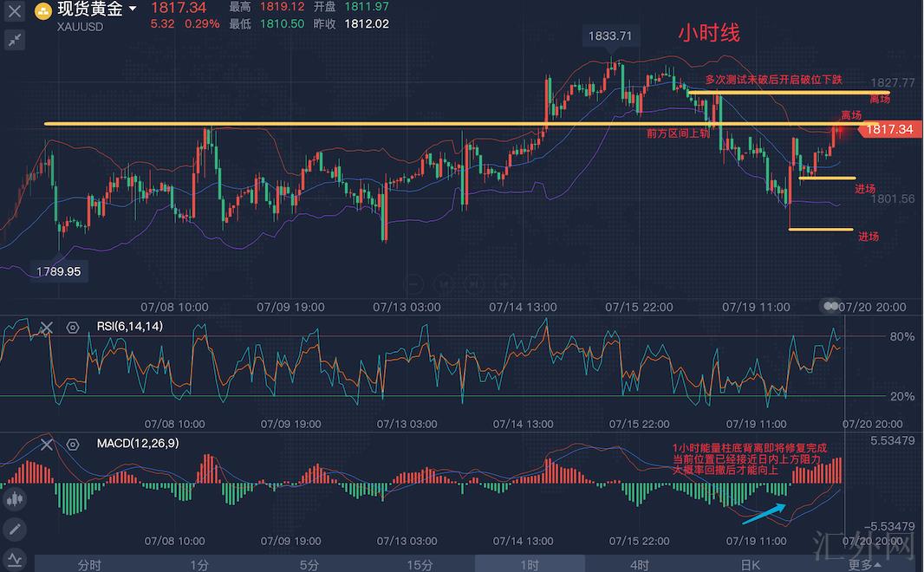Open the indicators line icon
The image size is (924, 572).
pos(15,558)
